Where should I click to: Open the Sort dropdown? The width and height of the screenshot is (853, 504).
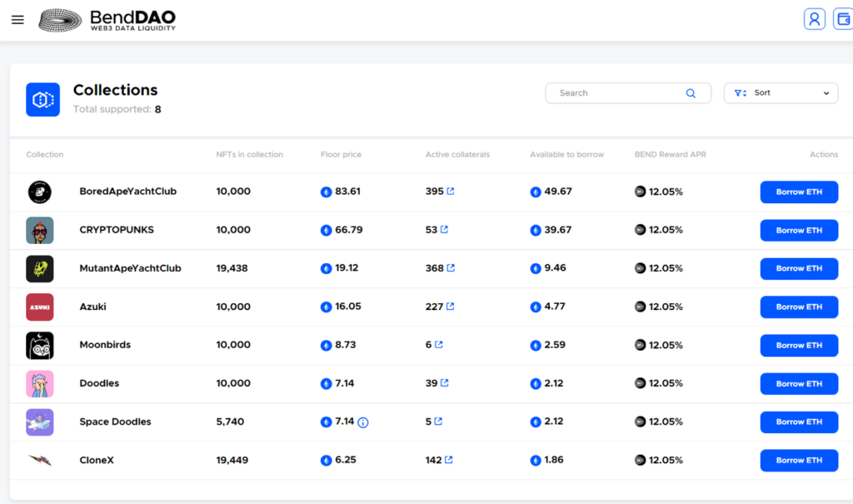781,93
